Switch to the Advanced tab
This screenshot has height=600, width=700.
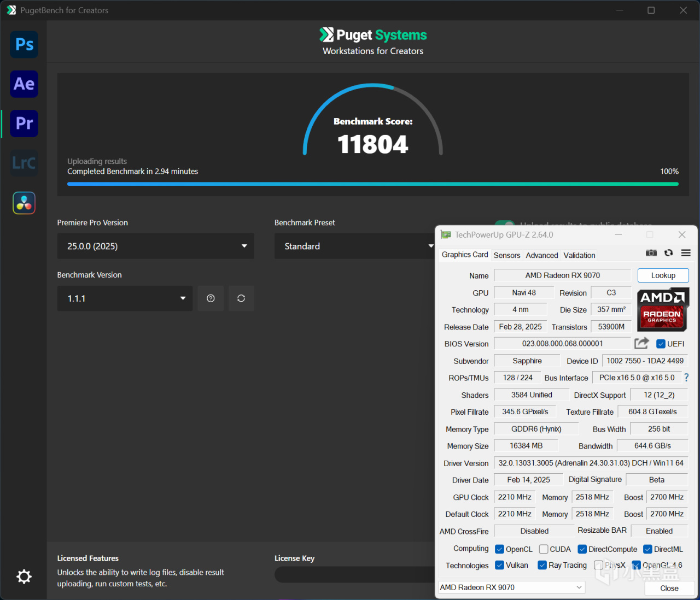542,255
